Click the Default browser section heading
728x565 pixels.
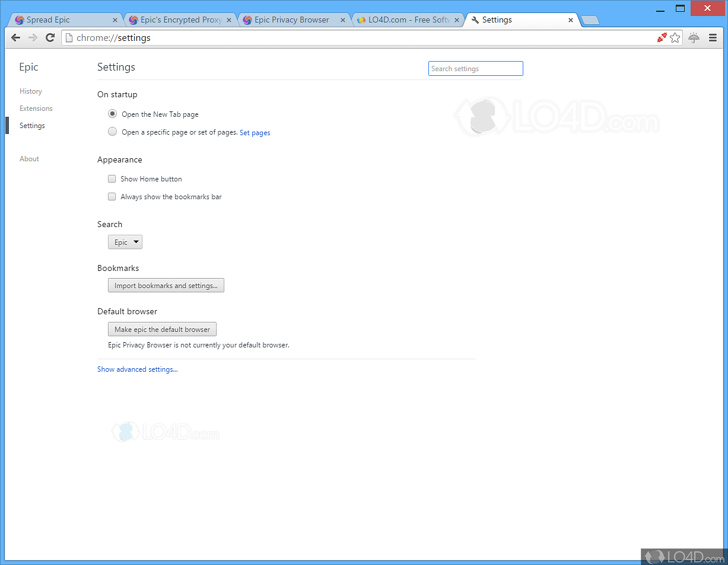128,311
